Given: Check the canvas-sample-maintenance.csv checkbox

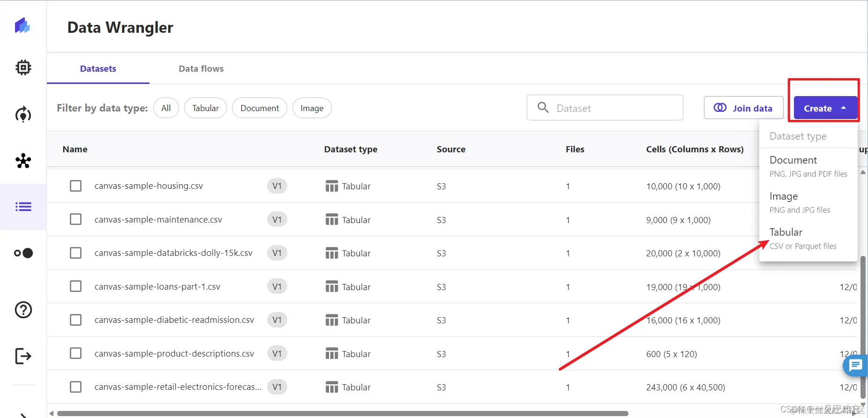Looking at the screenshot, I should [x=75, y=219].
